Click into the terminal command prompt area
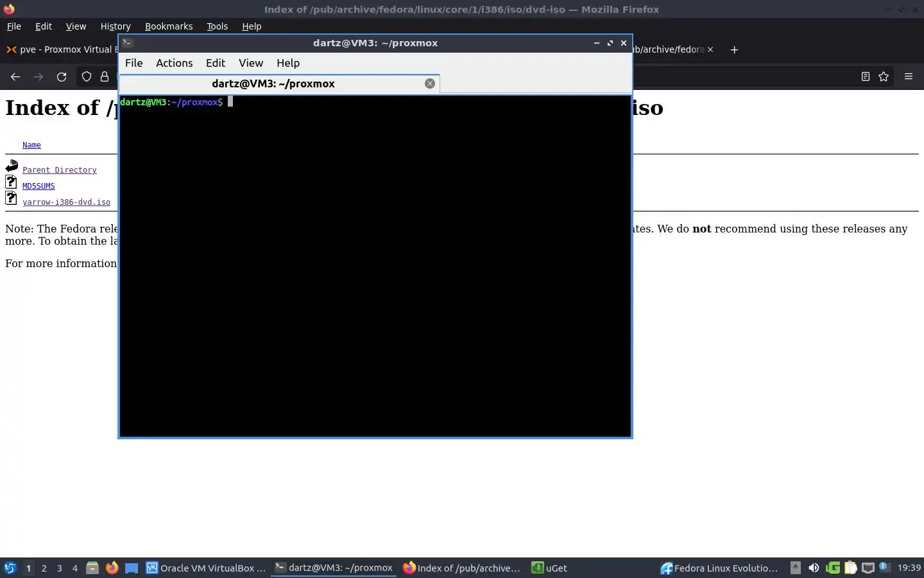Viewport: 924px width, 578px height. point(375,266)
